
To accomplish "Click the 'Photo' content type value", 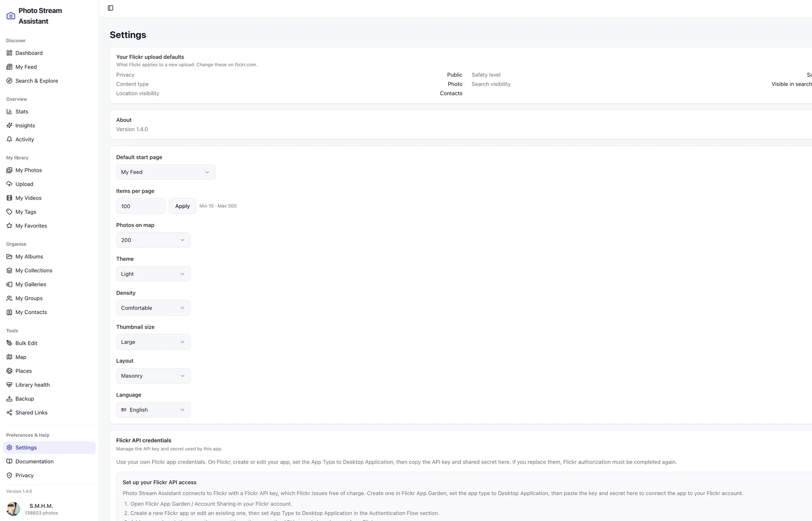I will 455,84.
